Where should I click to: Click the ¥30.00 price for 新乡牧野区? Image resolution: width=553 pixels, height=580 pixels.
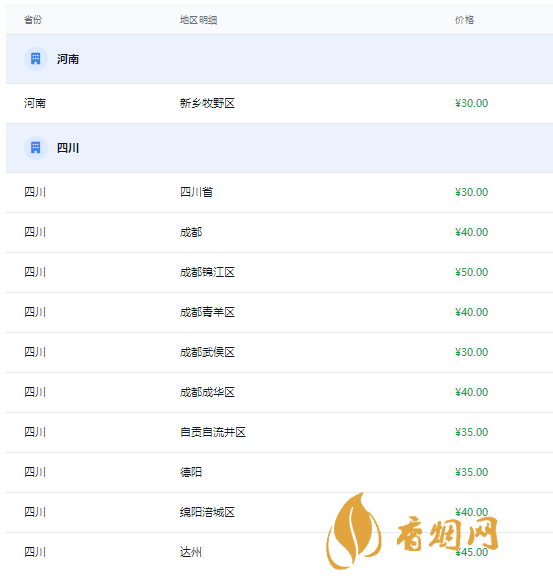point(471,103)
